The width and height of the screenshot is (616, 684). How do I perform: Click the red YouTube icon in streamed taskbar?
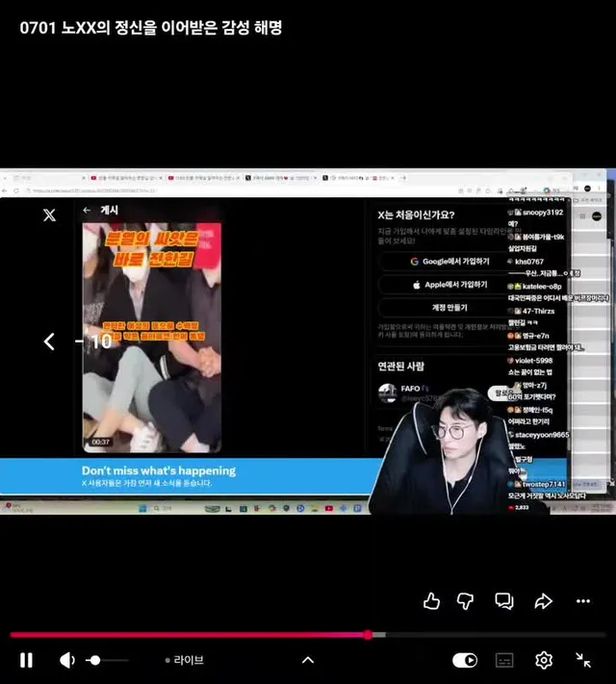(x=329, y=508)
